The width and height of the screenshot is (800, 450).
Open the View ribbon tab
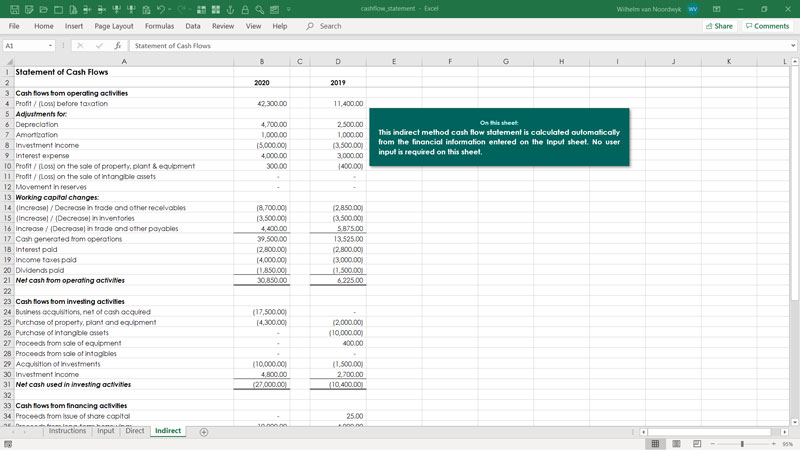coord(253,26)
